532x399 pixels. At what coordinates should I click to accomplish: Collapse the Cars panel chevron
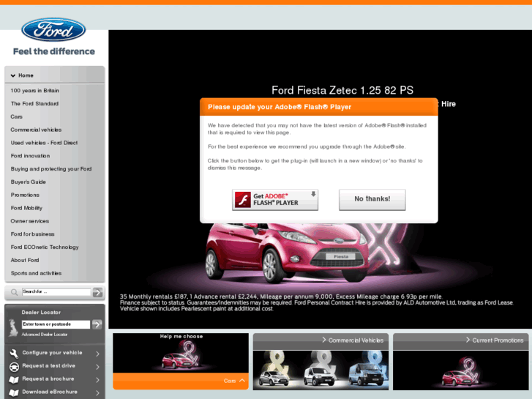242,380
